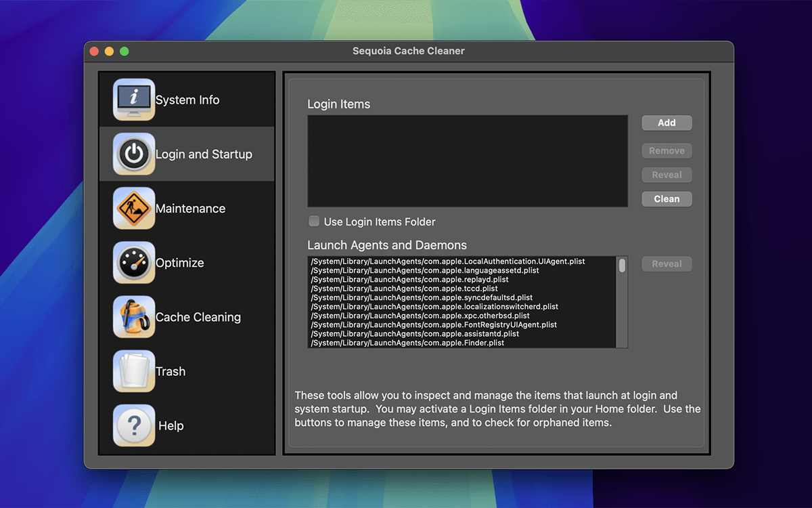812x508 pixels.
Task: Click the System Info monitor icon
Action: (x=134, y=100)
